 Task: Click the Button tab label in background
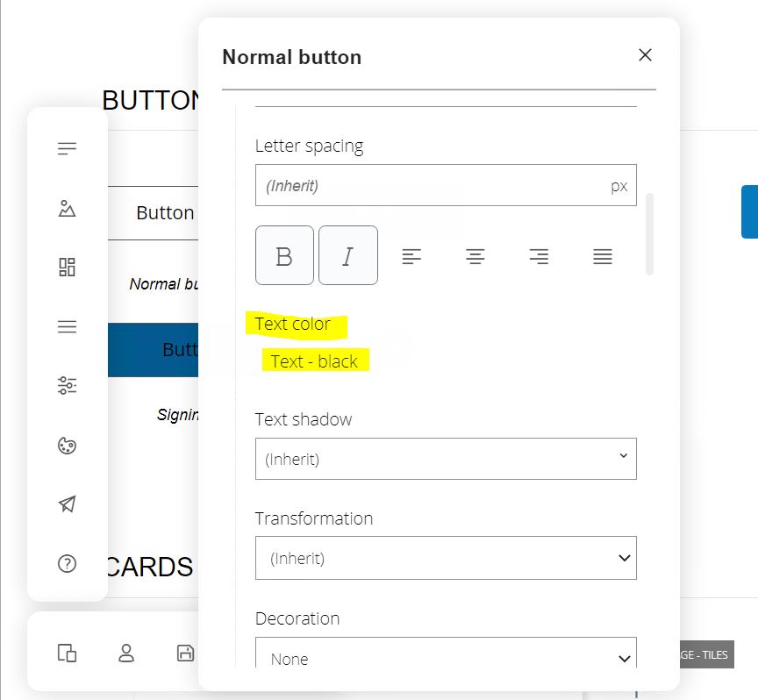point(165,212)
